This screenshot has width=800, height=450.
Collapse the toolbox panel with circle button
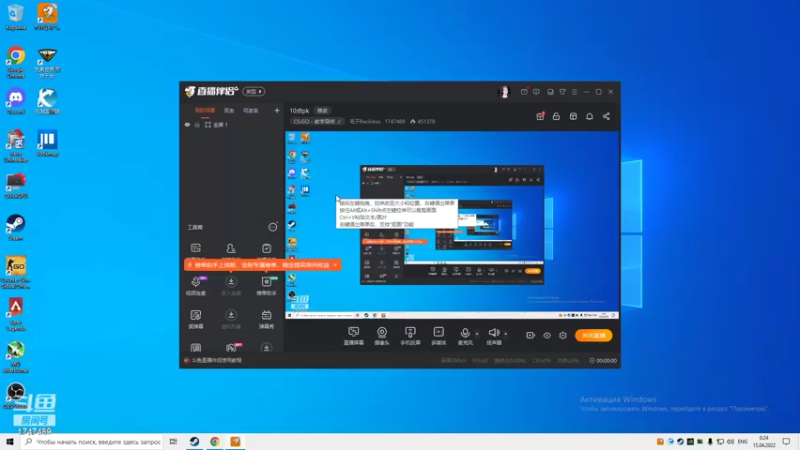(273, 227)
